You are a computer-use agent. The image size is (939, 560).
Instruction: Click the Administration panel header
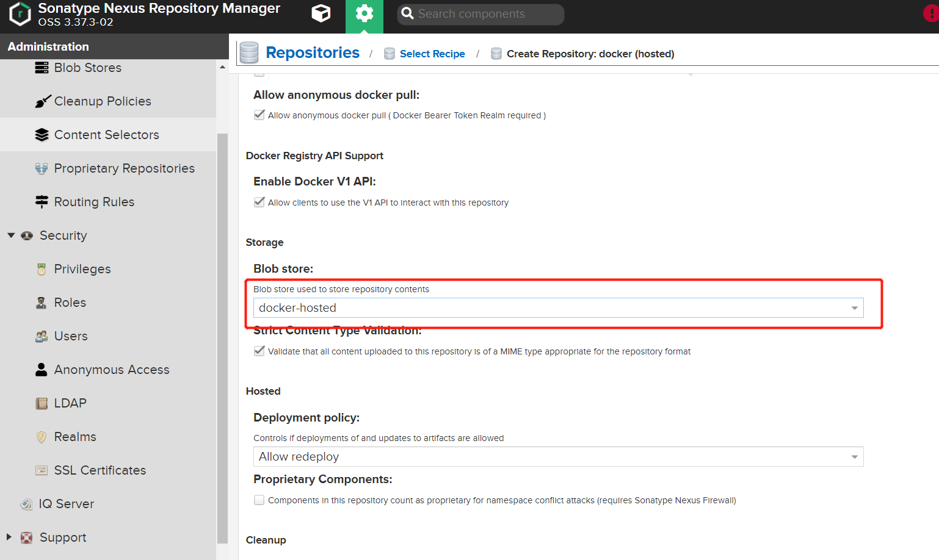(114, 46)
